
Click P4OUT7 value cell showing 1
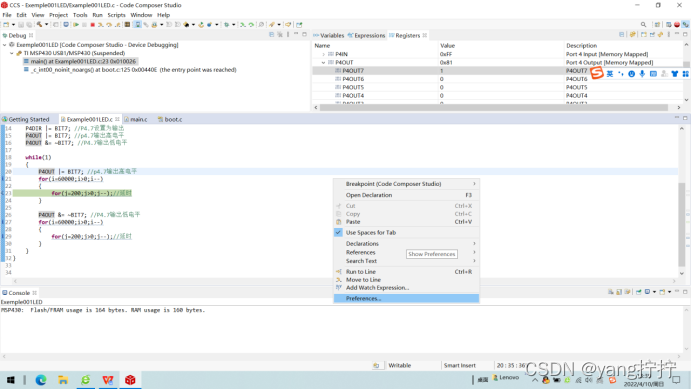pos(501,71)
